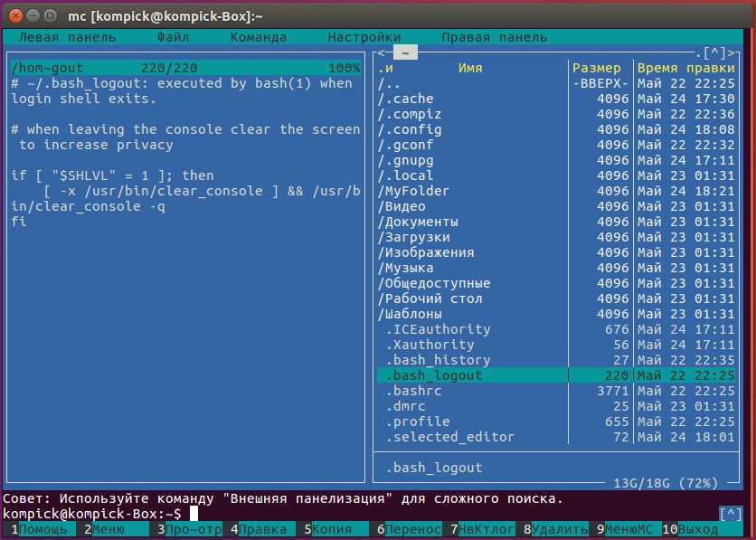This screenshot has height=540, width=756.
Task: Open the Правая панель menu
Action: coord(494,37)
